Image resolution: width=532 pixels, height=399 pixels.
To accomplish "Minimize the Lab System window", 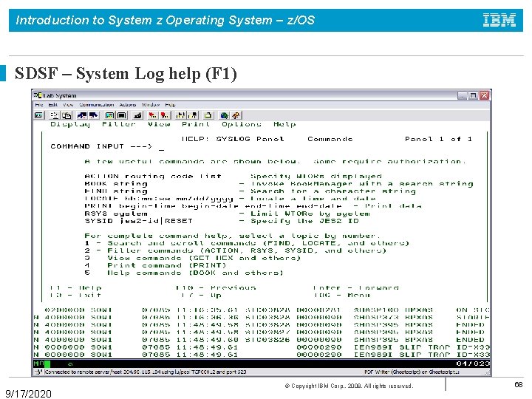I will tap(462, 95).
